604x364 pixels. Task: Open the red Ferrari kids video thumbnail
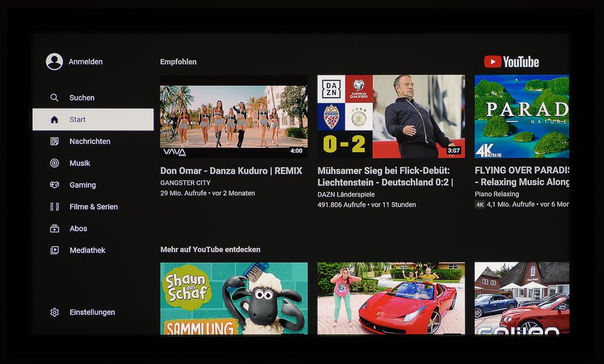(x=391, y=299)
